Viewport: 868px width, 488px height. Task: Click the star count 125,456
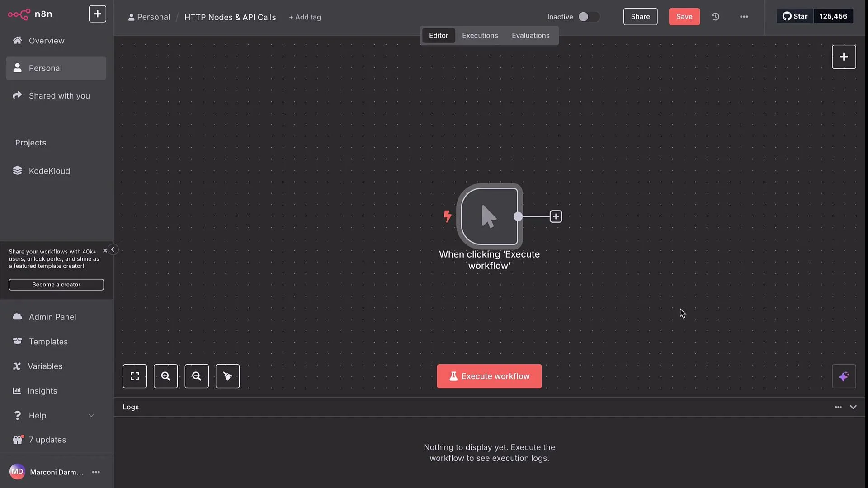(x=833, y=16)
